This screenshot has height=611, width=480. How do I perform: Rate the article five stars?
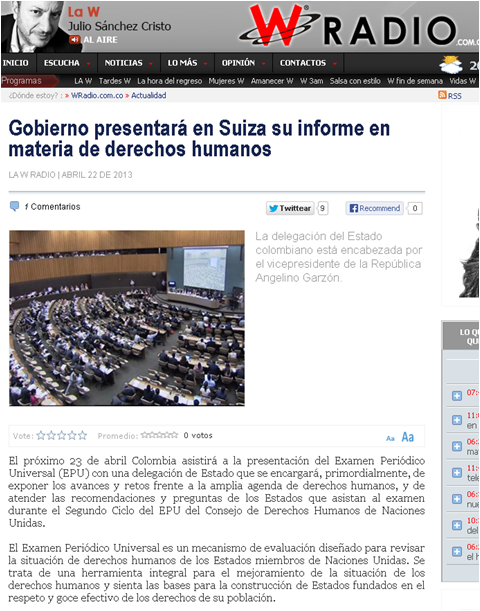[x=82, y=435]
